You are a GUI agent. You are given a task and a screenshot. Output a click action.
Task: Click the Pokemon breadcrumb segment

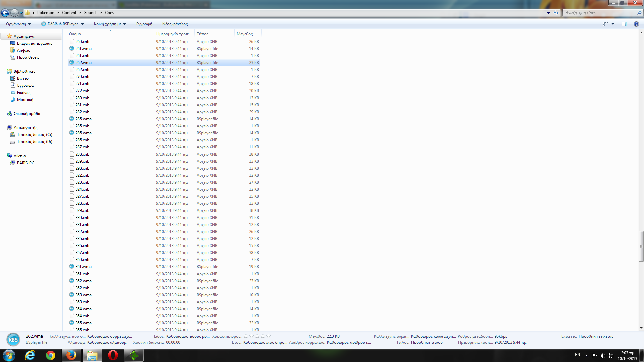[46, 13]
